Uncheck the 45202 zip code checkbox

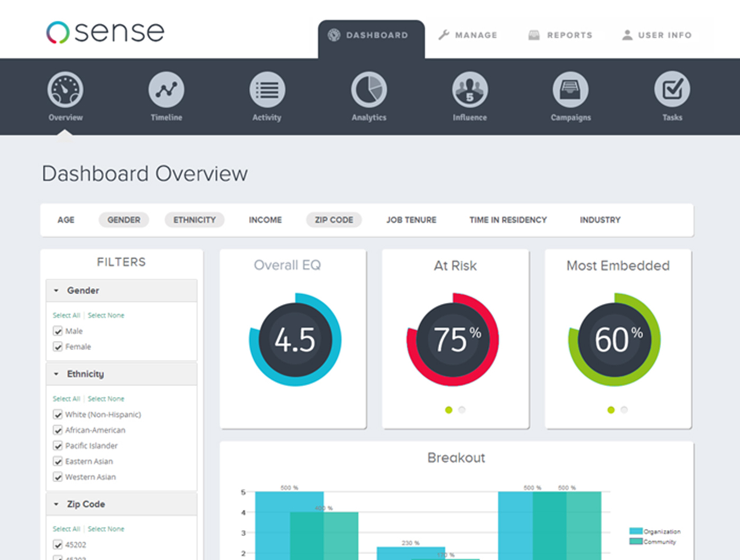[x=58, y=545]
